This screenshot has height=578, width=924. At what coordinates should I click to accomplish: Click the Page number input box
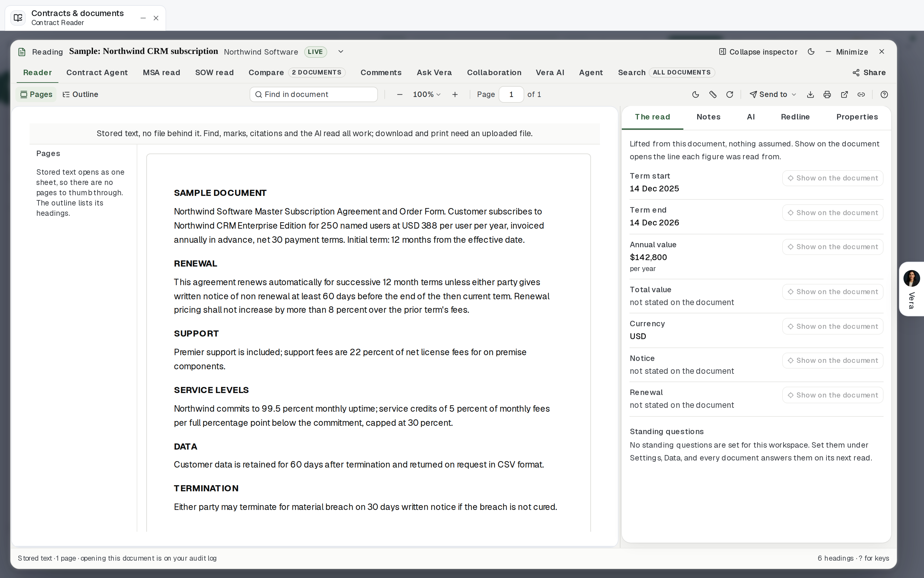tap(511, 94)
